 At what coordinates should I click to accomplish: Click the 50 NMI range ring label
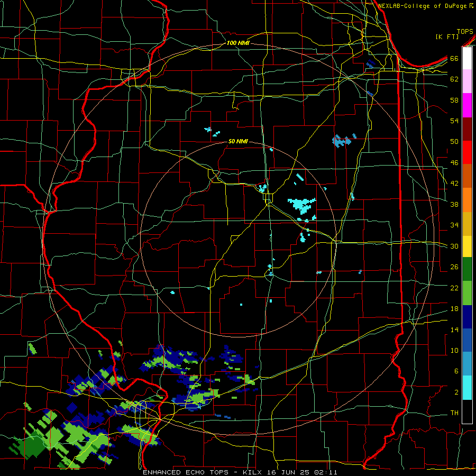click(238, 141)
